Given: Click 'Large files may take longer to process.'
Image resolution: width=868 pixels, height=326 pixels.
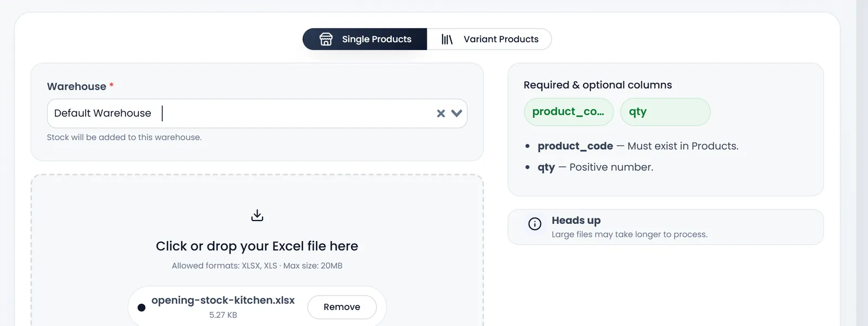Looking at the screenshot, I should pos(629,235).
